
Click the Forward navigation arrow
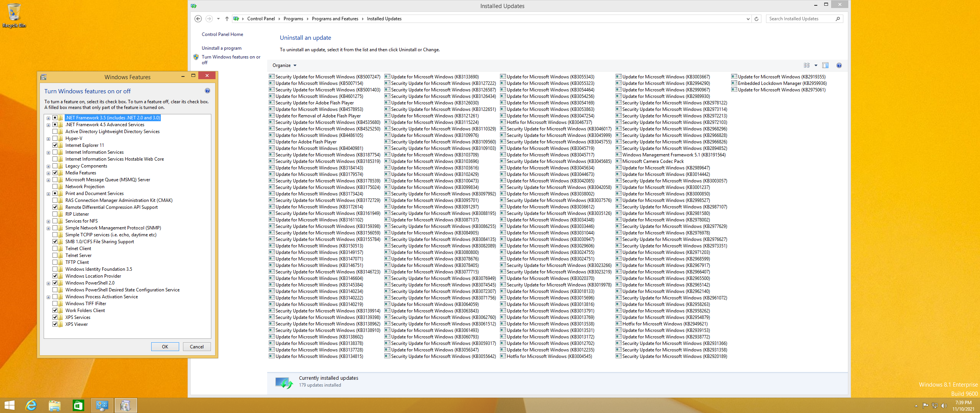(x=209, y=19)
